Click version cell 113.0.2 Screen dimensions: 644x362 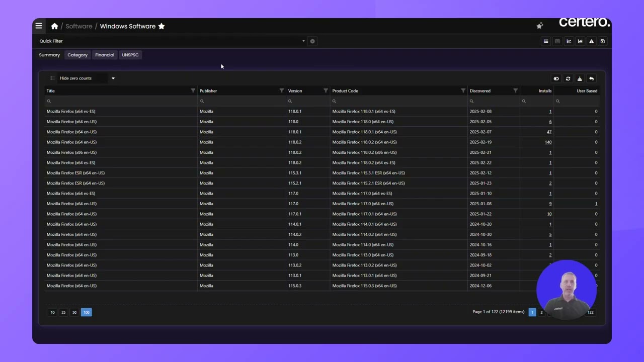tap(295, 265)
